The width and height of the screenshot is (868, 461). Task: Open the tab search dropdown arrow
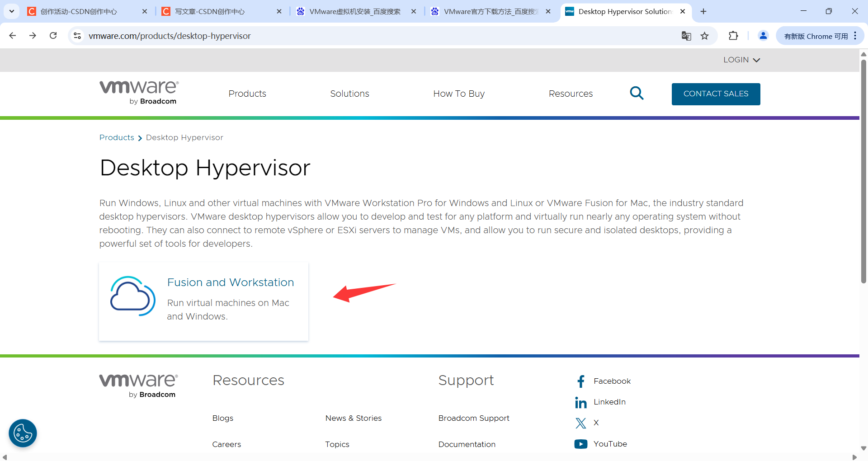click(12, 11)
